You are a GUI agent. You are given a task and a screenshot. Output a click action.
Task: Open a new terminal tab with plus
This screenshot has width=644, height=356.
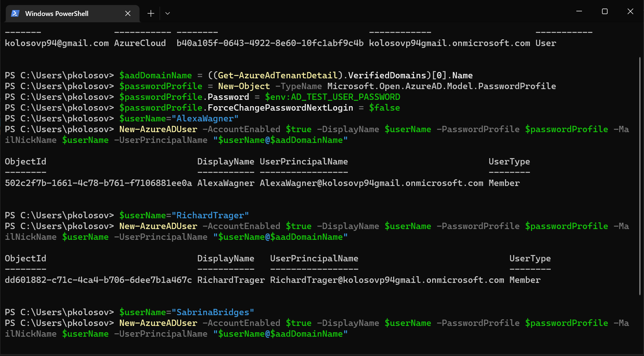coord(151,13)
